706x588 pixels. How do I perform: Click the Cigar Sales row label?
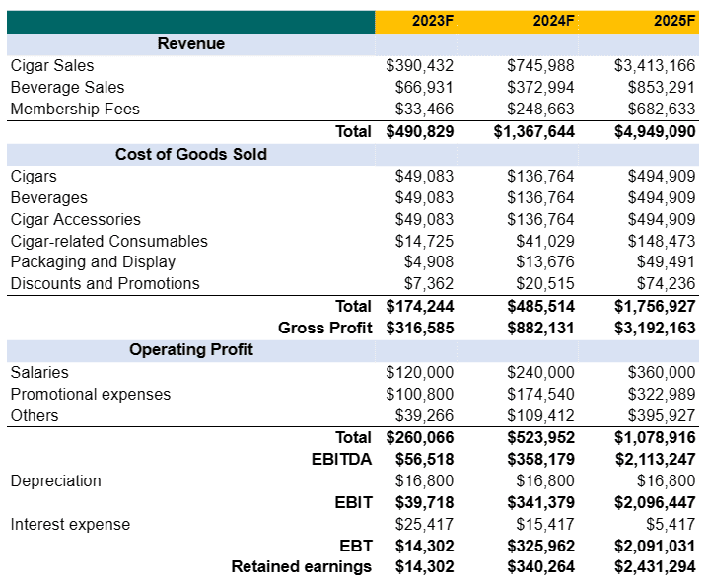[52, 65]
